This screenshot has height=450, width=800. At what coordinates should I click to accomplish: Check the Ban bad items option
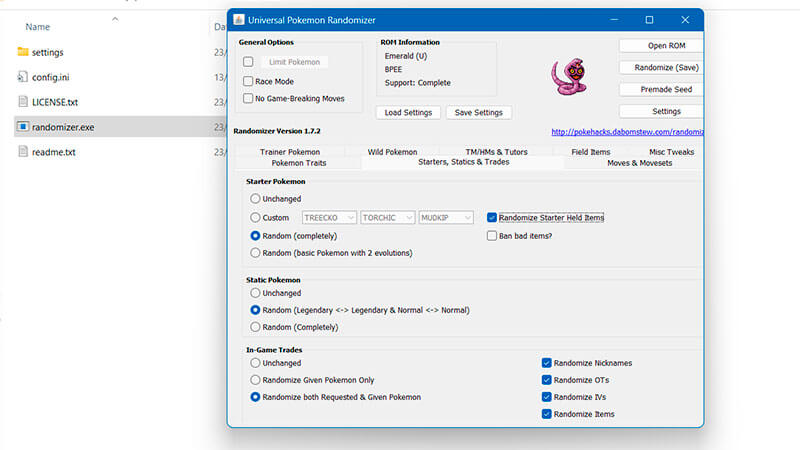492,236
